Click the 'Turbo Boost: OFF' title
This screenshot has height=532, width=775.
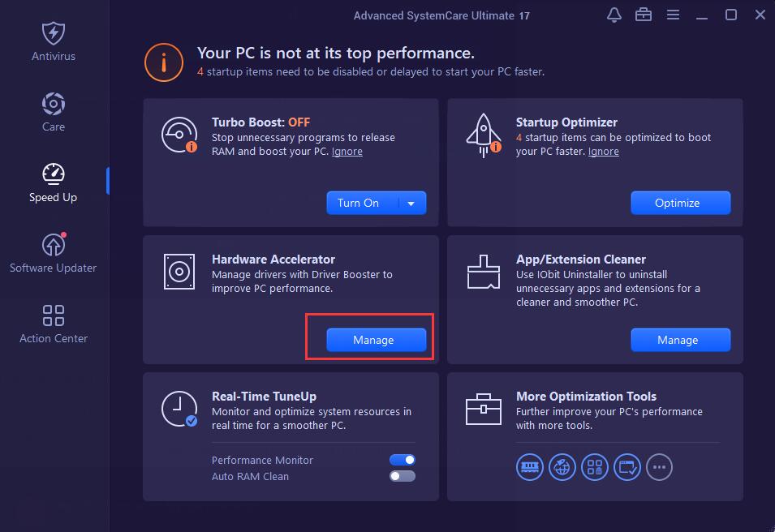pos(261,122)
